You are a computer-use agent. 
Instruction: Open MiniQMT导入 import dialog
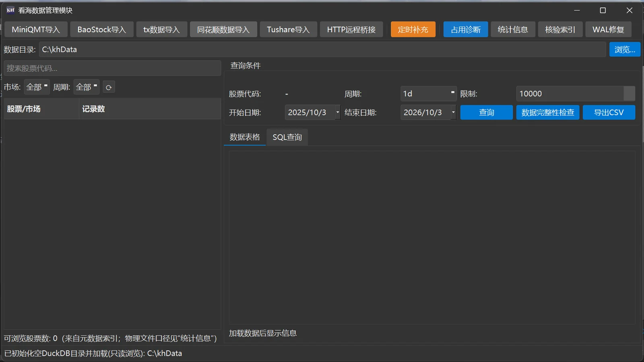pyautogui.click(x=36, y=29)
